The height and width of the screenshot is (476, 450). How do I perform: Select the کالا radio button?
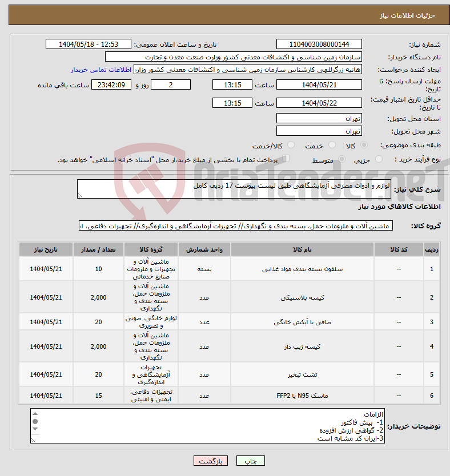click(363, 145)
